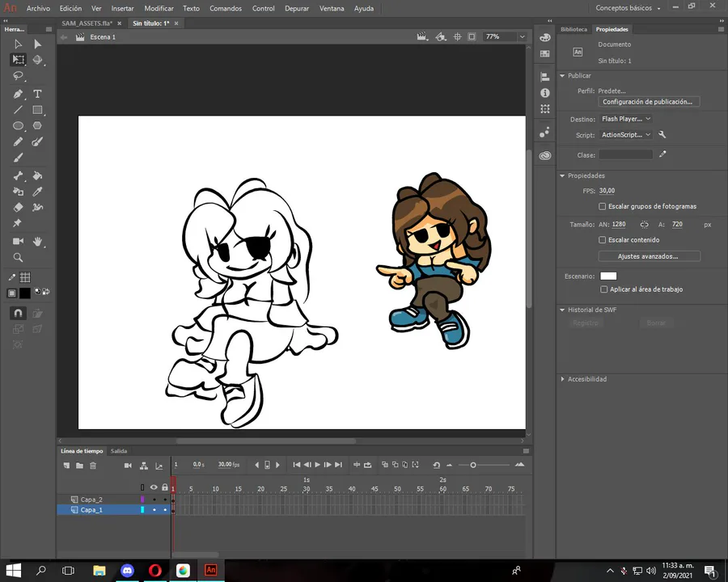Open the Comandos menu
This screenshot has height=582, width=728.
[x=226, y=8]
